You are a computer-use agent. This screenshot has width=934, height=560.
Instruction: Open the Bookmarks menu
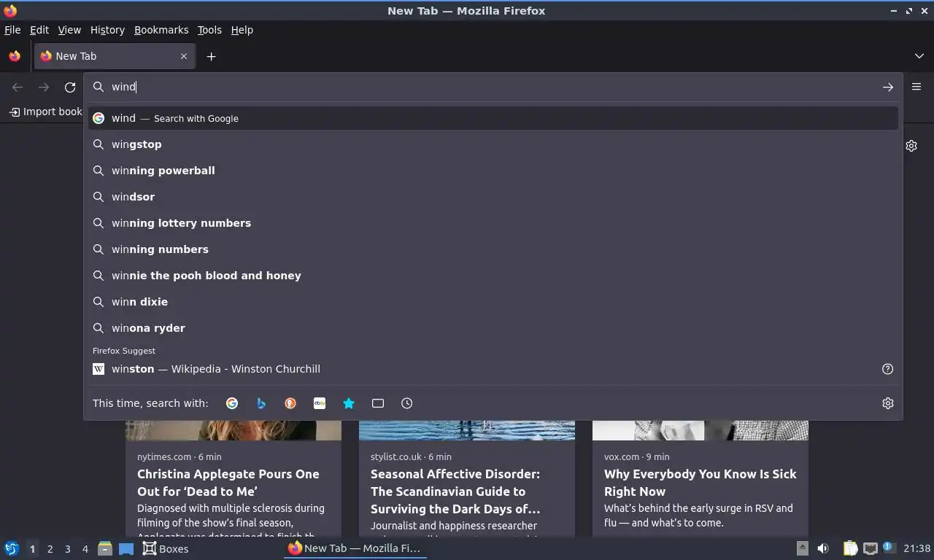pyautogui.click(x=161, y=30)
